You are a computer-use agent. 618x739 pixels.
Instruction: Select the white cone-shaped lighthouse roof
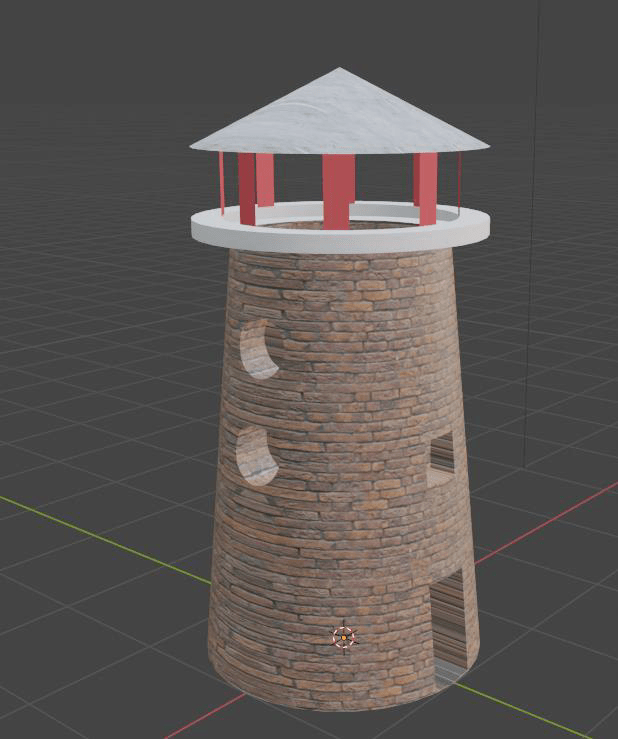(339, 113)
